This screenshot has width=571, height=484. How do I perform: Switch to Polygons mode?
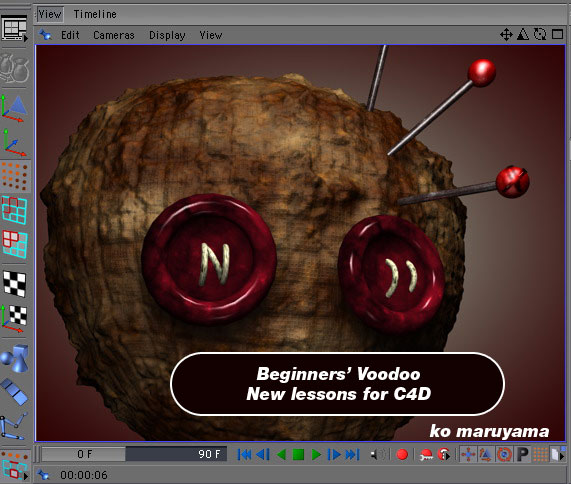pos(15,243)
